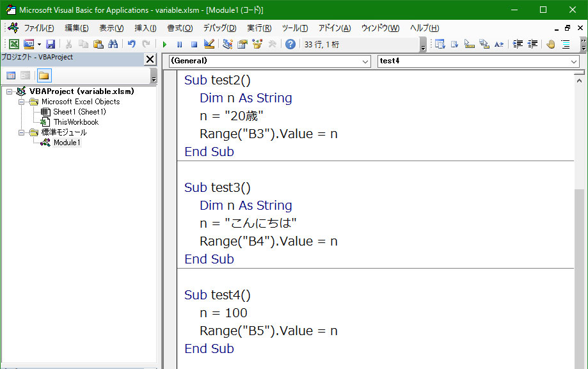
Task: Click on Range("B5").Value = n line
Action: 269,331
